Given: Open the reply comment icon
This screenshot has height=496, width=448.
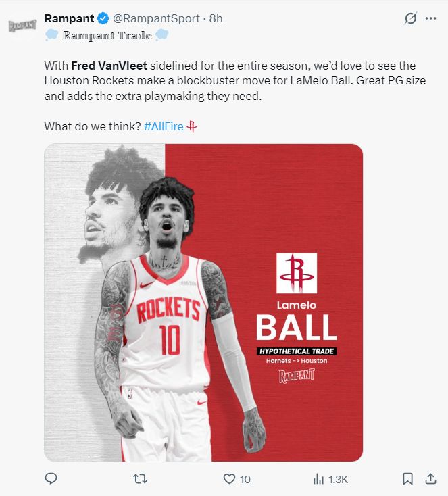Looking at the screenshot, I should pyautogui.click(x=51, y=478).
